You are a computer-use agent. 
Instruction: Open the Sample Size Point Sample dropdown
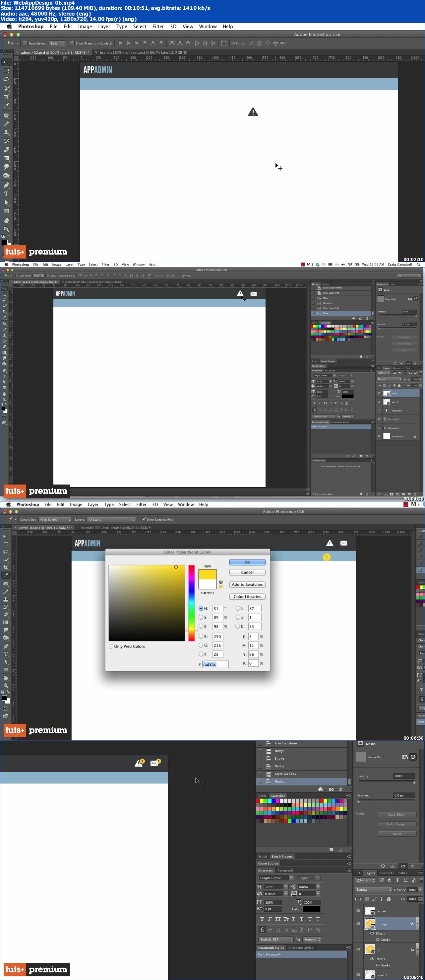tap(55, 520)
